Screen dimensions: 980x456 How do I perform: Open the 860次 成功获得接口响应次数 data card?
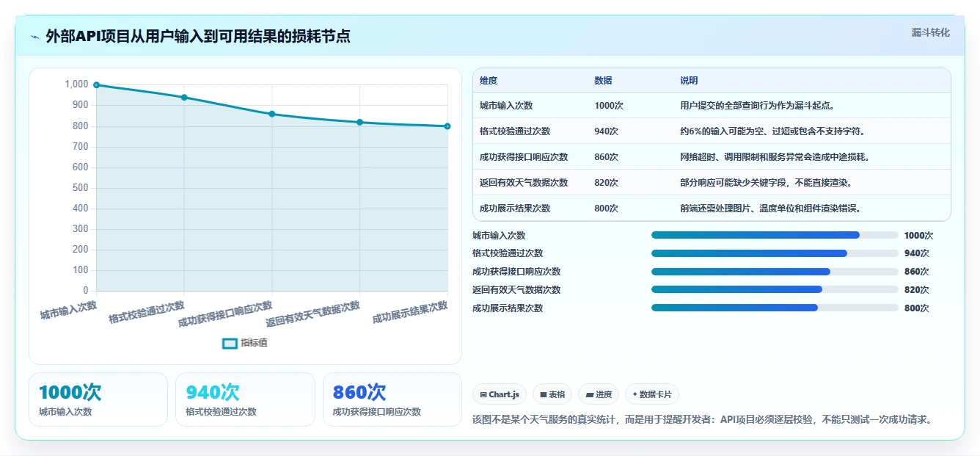click(392, 399)
